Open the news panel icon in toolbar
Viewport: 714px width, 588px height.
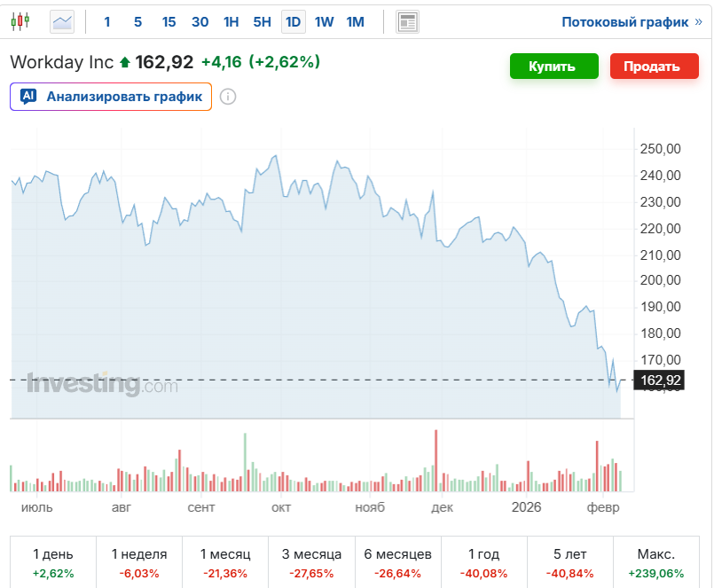click(407, 22)
